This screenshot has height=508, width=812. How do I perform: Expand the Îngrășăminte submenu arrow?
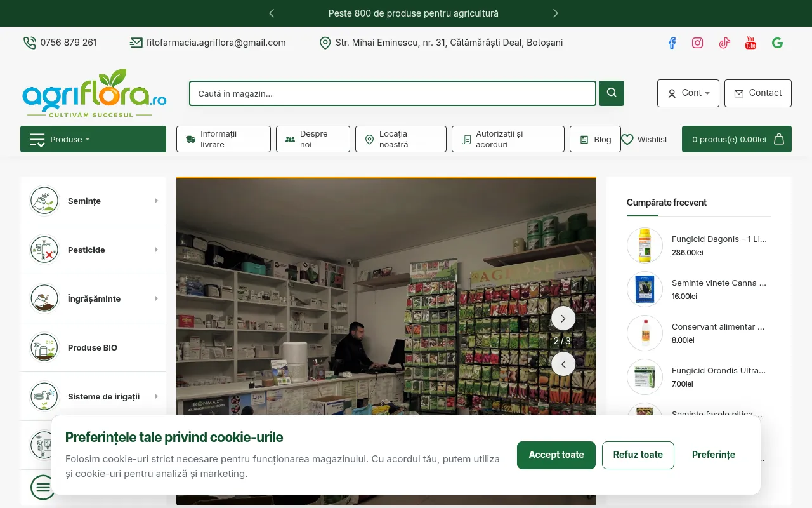tap(157, 298)
